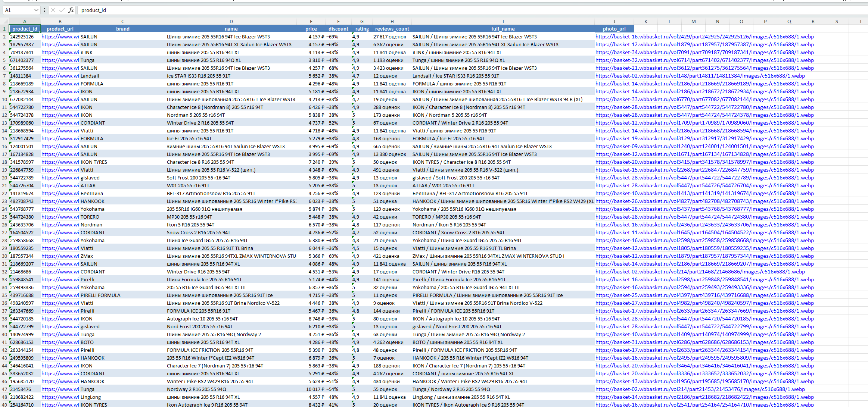The height and width of the screenshot is (407, 868).
Task: Click the Insert Function fx icon
Action: [71, 10]
